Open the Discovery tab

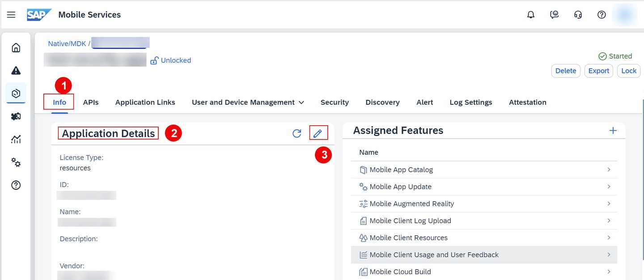click(x=382, y=102)
